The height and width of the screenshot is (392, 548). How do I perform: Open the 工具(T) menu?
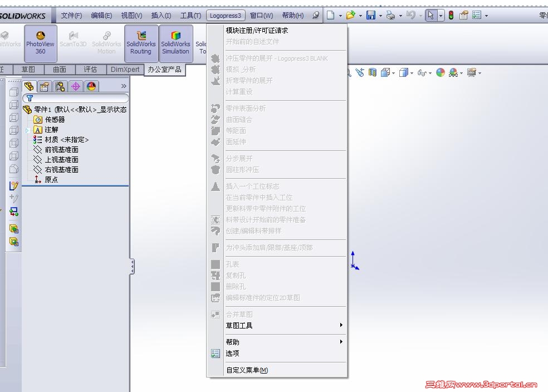click(x=190, y=16)
